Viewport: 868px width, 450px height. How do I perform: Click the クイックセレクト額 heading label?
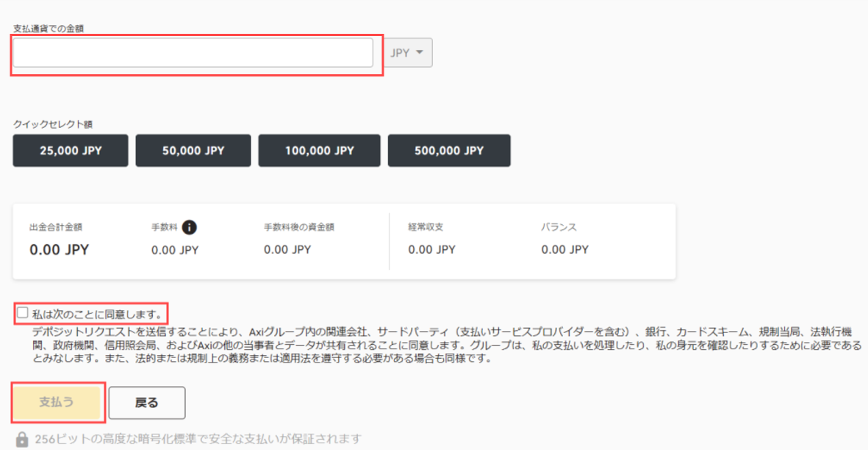(x=53, y=124)
